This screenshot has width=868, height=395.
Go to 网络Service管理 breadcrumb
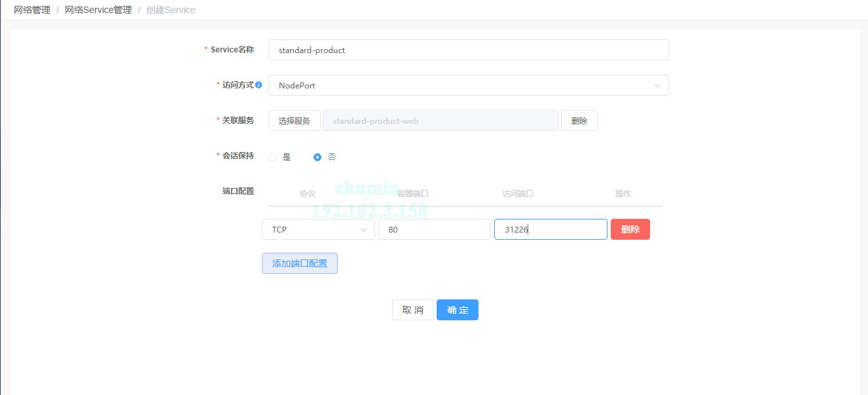coord(98,10)
